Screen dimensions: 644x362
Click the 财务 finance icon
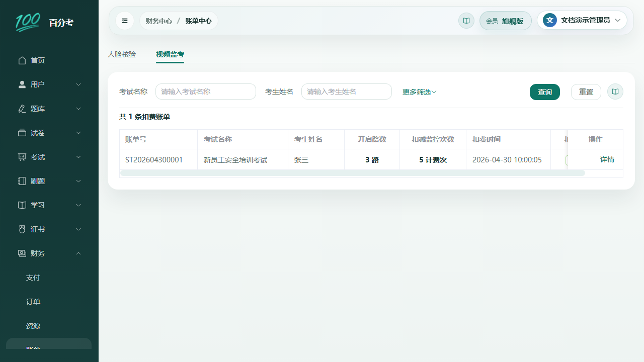(22, 253)
